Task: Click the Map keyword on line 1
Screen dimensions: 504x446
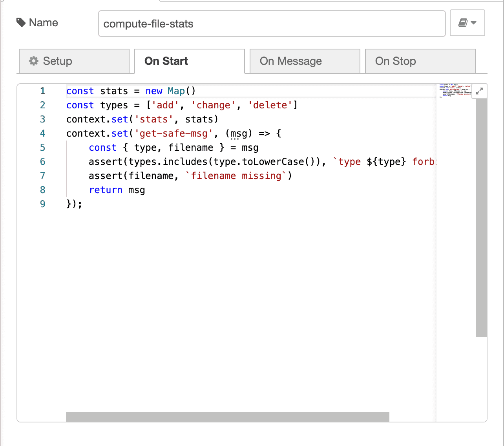Action: pyautogui.click(x=176, y=91)
